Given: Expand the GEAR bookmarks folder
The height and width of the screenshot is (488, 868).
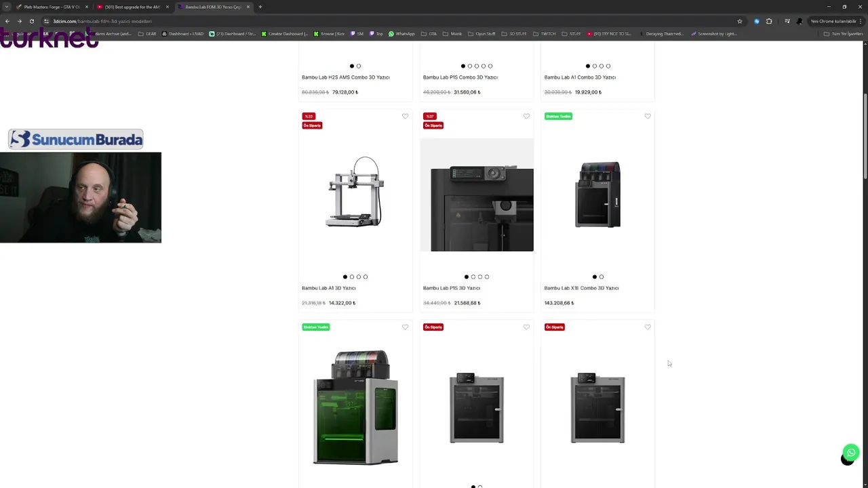Looking at the screenshot, I should tap(147, 34).
